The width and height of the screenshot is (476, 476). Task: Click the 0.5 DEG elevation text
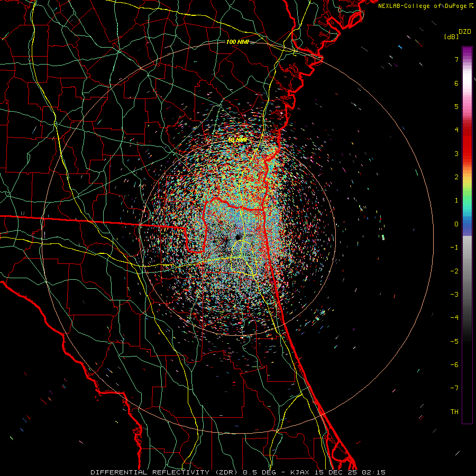tap(260, 472)
